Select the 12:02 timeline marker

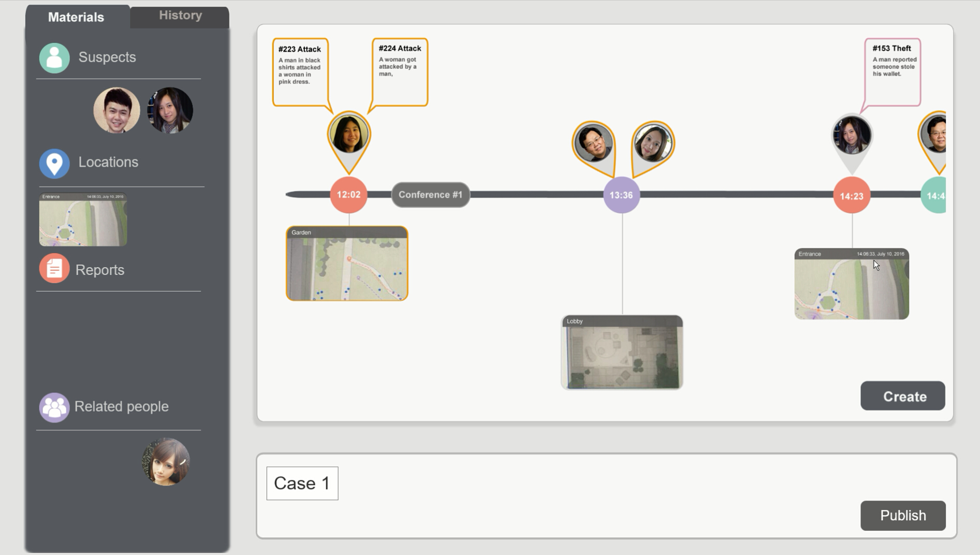coord(348,195)
